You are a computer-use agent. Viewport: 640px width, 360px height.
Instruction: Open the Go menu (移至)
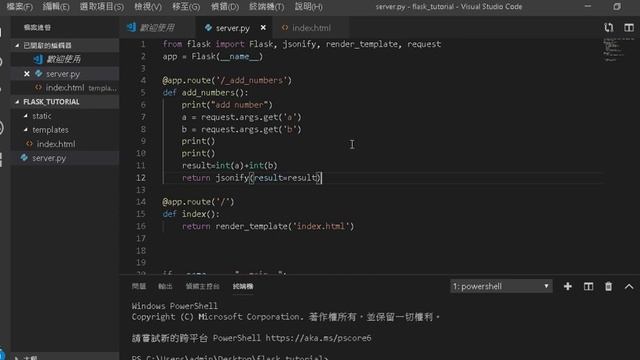click(186, 7)
